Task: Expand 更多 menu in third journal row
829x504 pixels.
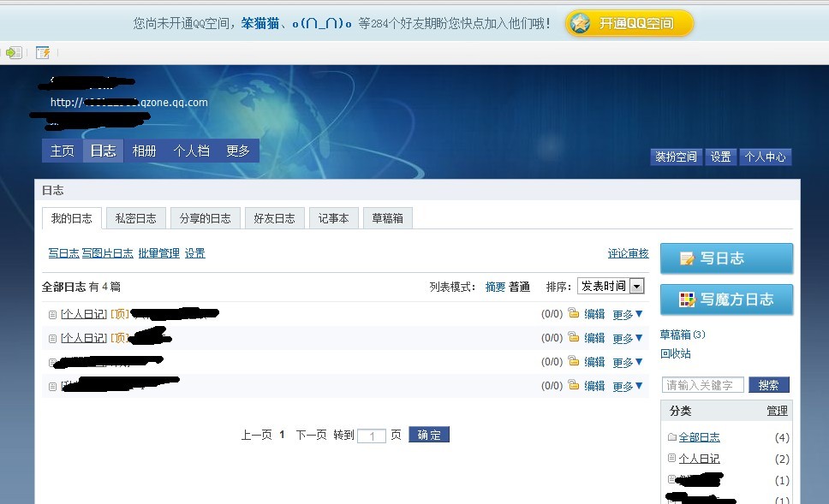Action: [628, 363]
